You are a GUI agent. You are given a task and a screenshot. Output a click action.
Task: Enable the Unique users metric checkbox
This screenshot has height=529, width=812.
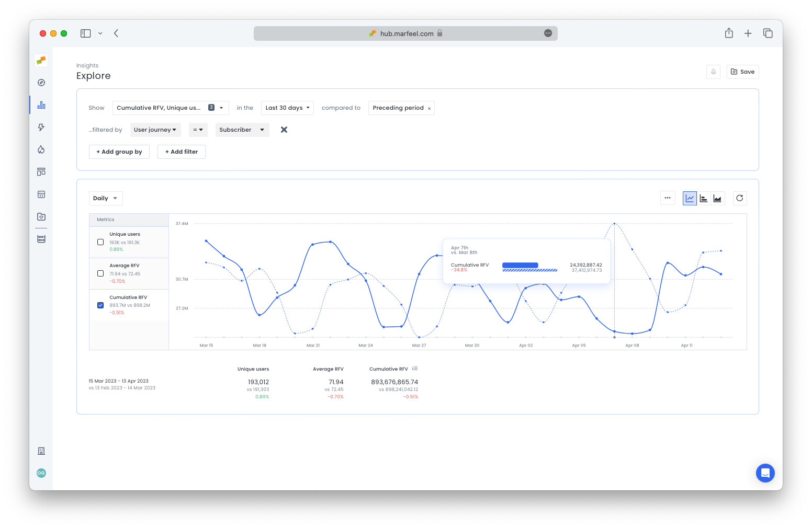[x=100, y=241]
